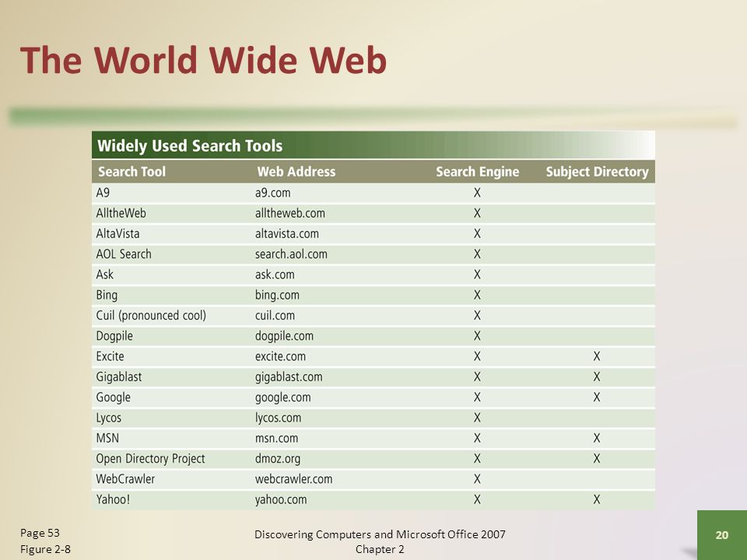
Task: Click the 'bing.com' web address
Action: coord(277,296)
